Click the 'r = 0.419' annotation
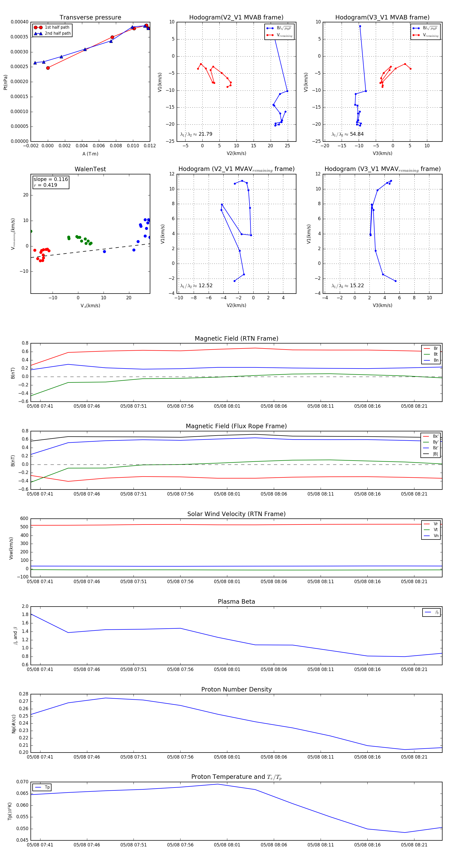The height and width of the screenshot is (868, 473). (x=45, y=185)
